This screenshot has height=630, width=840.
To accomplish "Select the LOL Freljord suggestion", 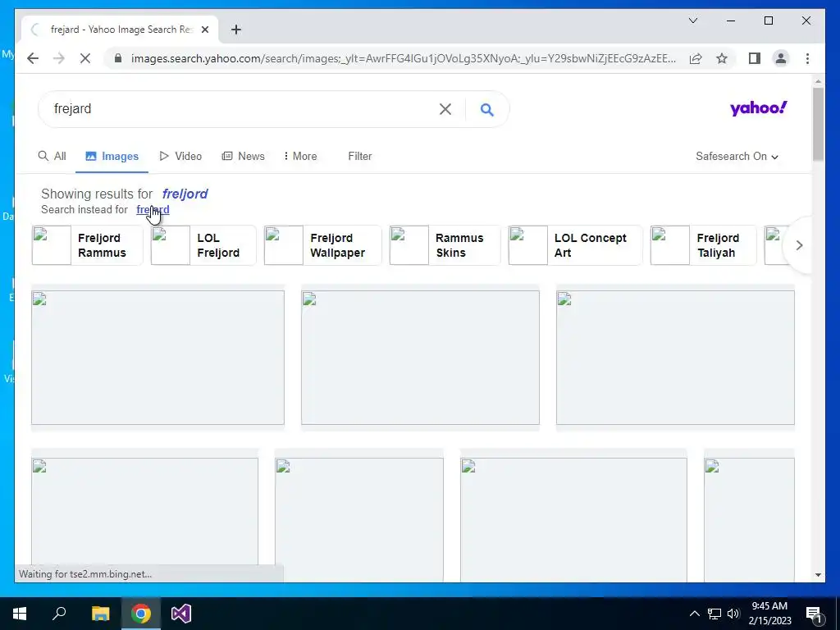I will click(x=203, y=245).
